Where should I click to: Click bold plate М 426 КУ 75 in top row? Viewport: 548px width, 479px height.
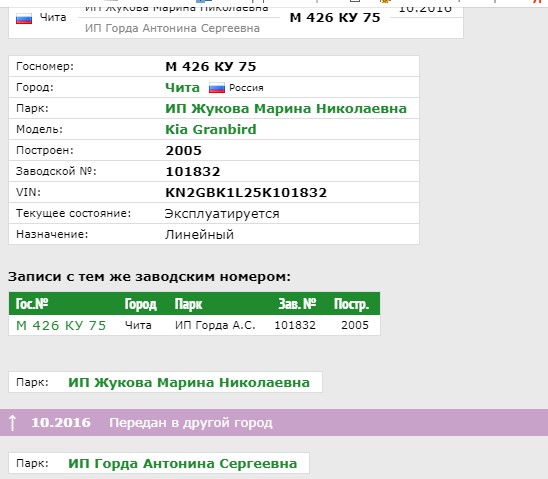click(335, 17)
